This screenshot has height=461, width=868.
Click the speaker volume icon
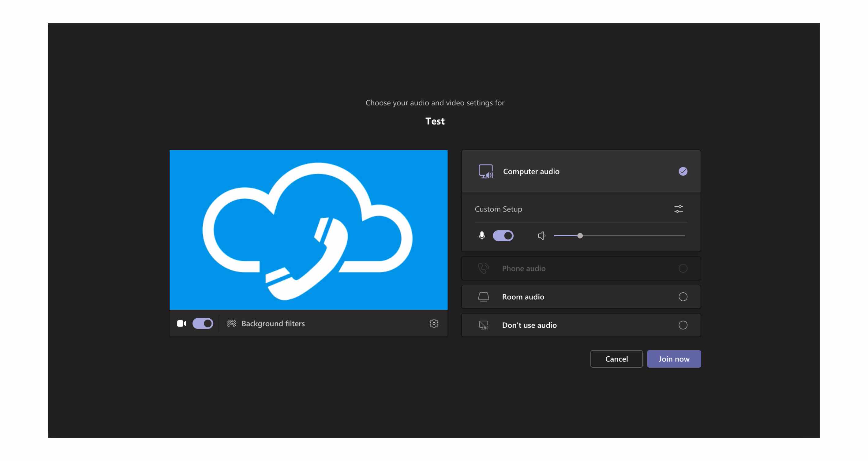point(541,236)
